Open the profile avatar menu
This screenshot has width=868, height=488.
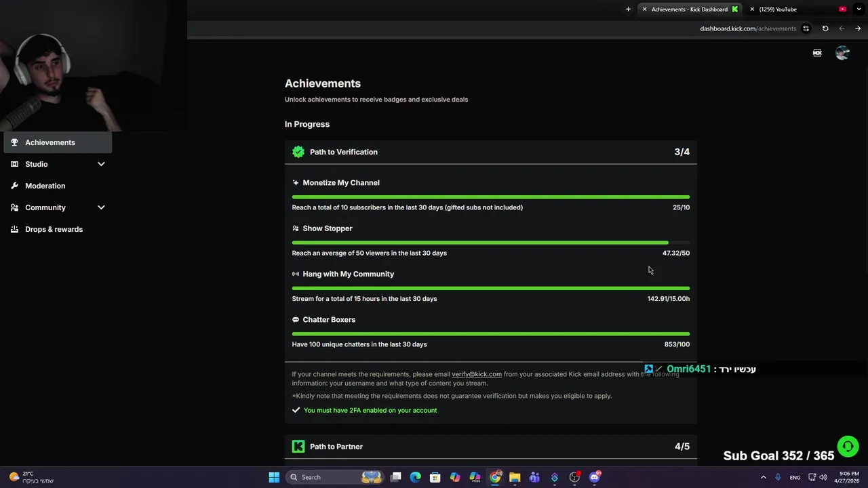coord(842,53)
